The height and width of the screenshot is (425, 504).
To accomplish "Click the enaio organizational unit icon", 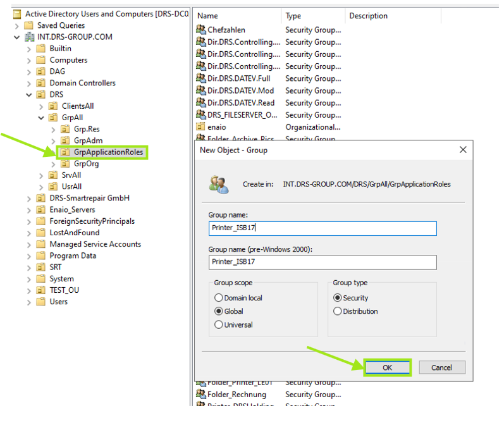I will click(x=201, y=127).
